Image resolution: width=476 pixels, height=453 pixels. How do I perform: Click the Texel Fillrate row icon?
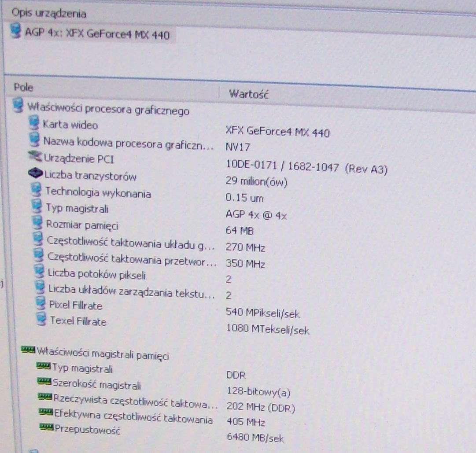pos(41,319)
